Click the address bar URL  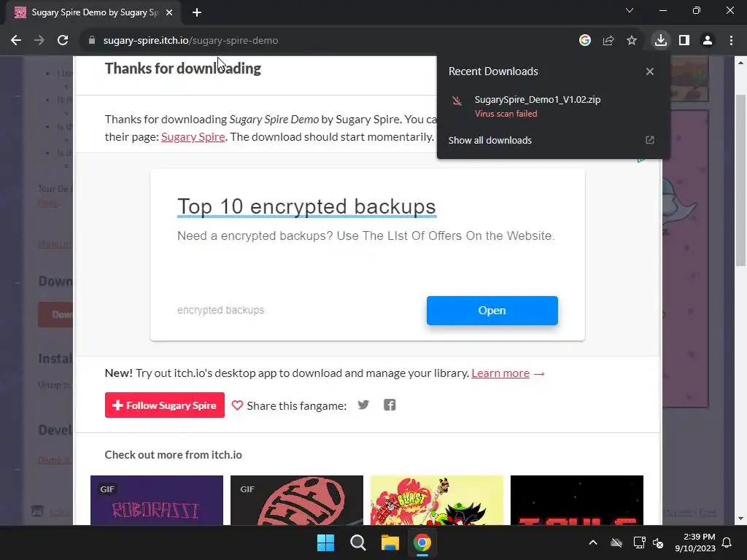pyautogui.click(x=190, y=41)
